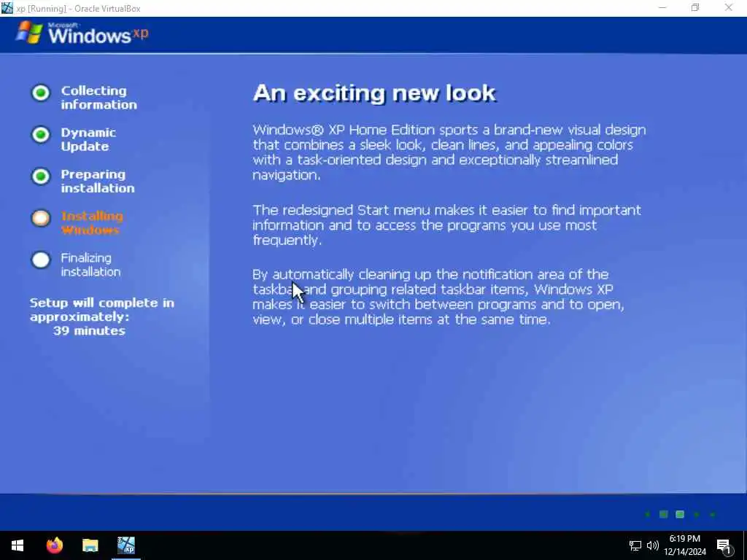Restore down the VirtualBox window

pyautogui.click(x=695, y=7)
